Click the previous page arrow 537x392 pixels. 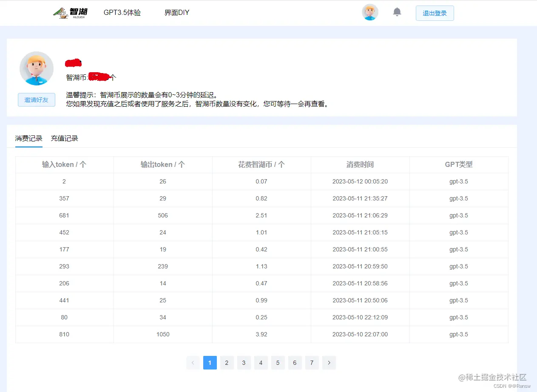click(193, 363)
